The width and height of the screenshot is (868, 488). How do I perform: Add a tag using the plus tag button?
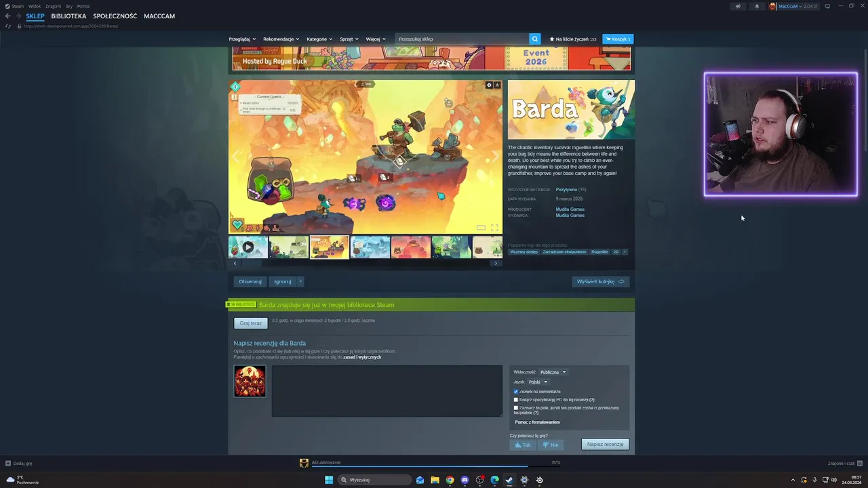click(625, 251)
